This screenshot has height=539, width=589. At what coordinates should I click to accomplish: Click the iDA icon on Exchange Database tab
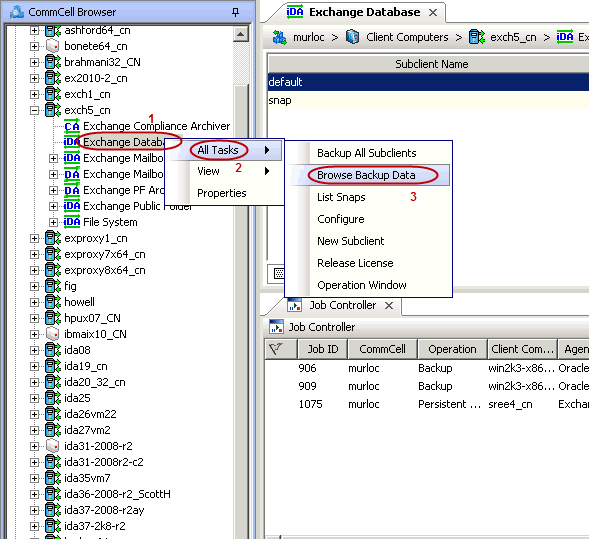[x=295, y=12]
